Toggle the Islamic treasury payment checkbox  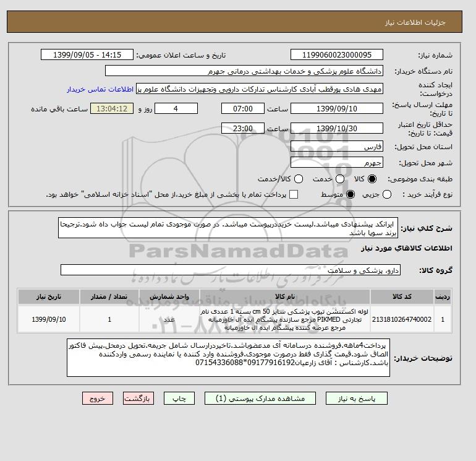point(294,194)
